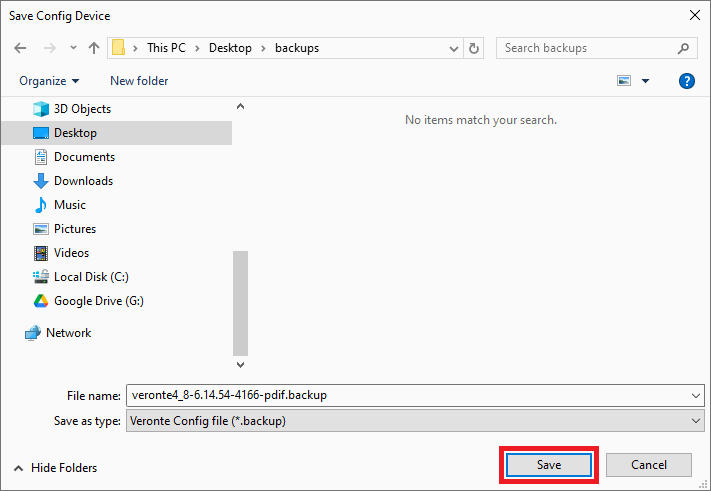The image size is (711, 491).
Task: Click the Back navigation arrow
Action: tap(22, 48)
